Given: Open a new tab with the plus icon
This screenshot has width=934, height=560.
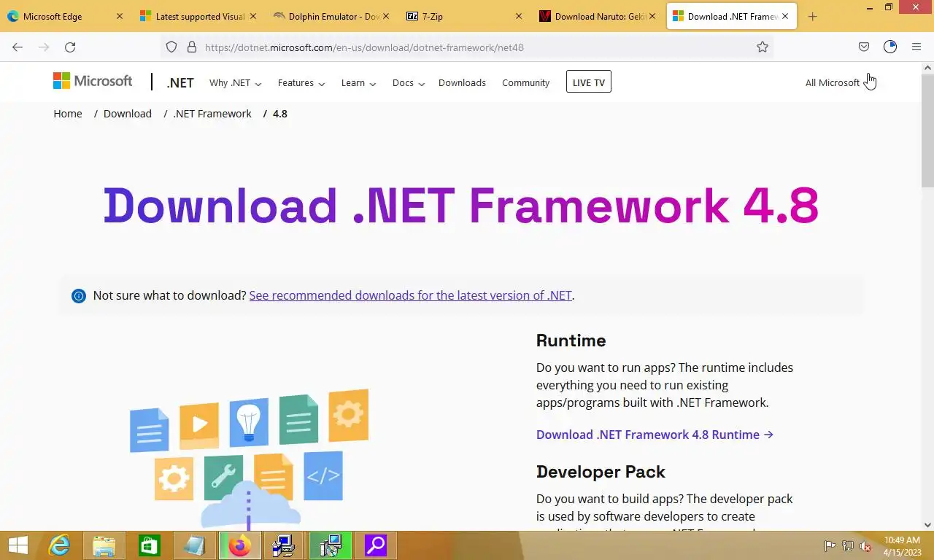Looking at the screenshot, I should [x=812, y=16].
